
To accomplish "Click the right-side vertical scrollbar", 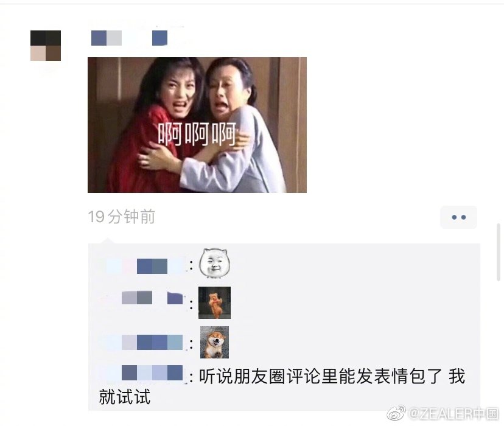I will 499,252.
